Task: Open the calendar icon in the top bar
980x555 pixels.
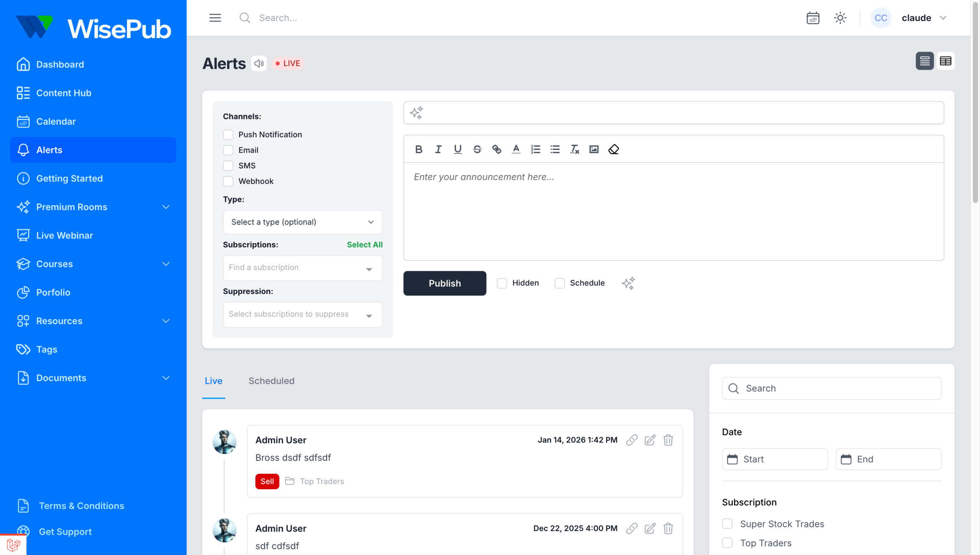Action: (x=813, y=18)
